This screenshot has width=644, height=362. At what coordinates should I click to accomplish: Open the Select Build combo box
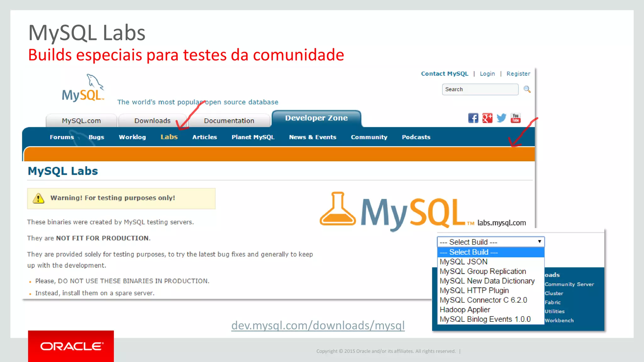point(491,242)
